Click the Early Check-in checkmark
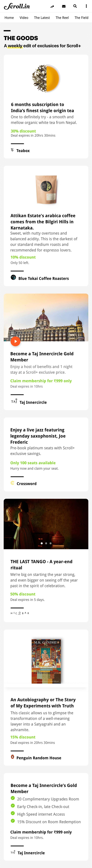 (x=13, y=806)
